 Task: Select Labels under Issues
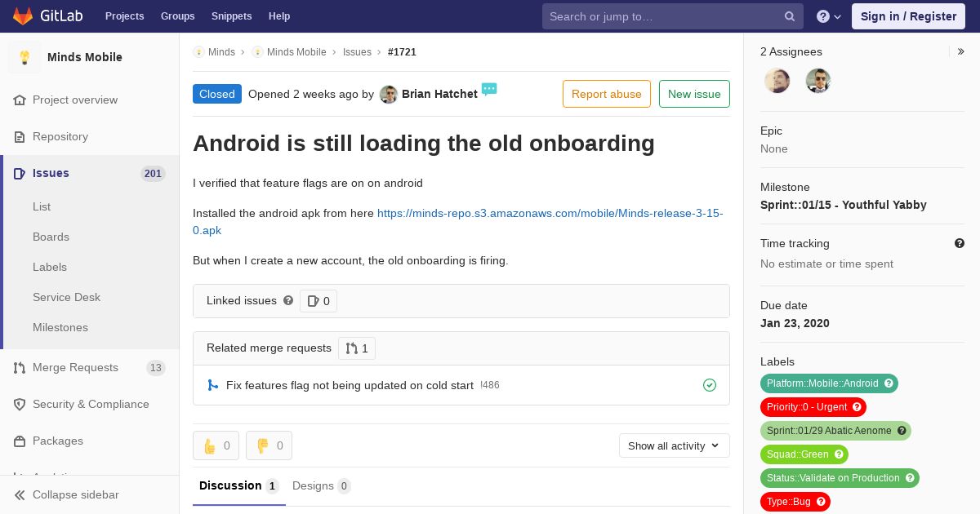(x=50, y=268)
